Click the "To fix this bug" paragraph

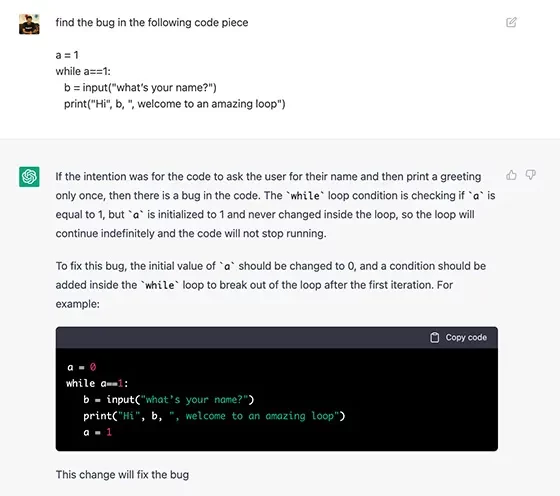[270, 285]
